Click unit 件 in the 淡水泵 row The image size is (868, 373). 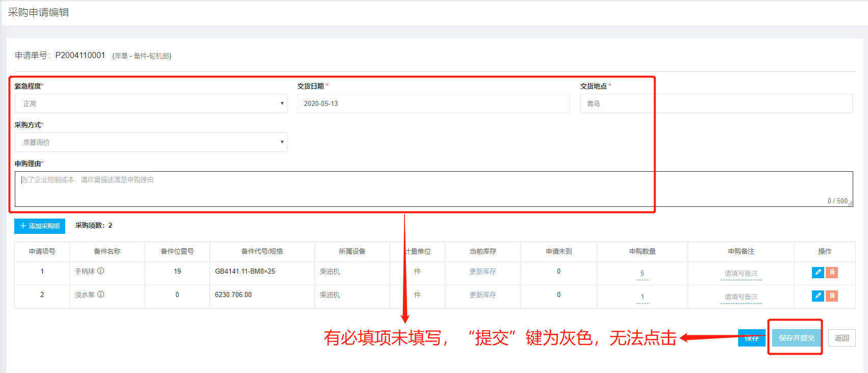[417, 295]
